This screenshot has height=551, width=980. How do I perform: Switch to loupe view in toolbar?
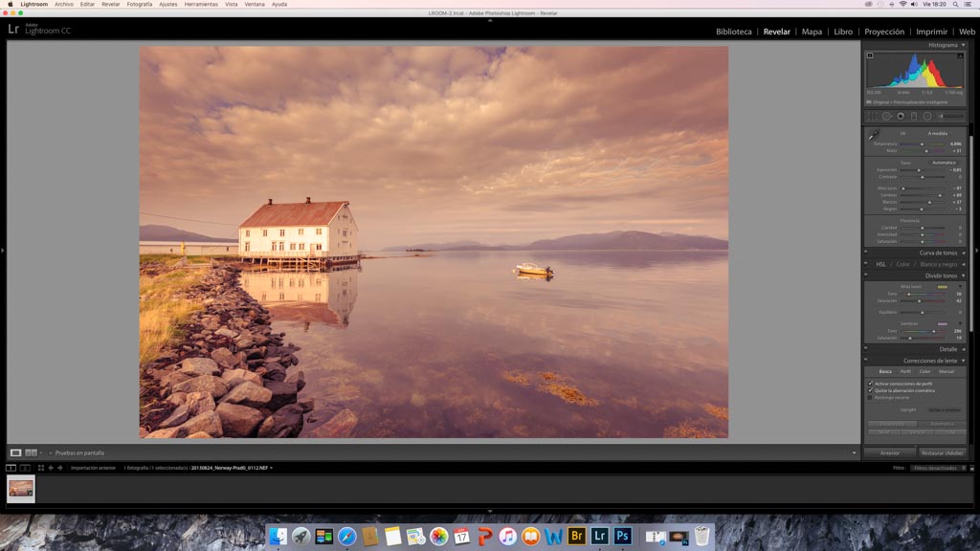[x=15, y=452]
